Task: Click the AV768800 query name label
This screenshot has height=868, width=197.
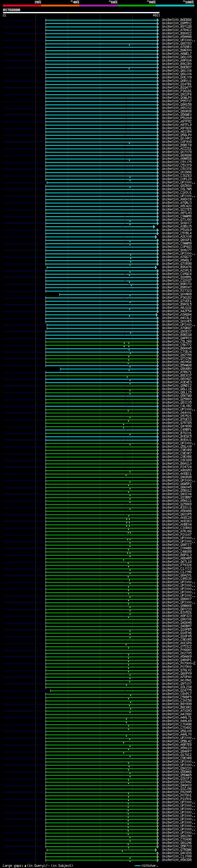Action: [x=11, y=10]
